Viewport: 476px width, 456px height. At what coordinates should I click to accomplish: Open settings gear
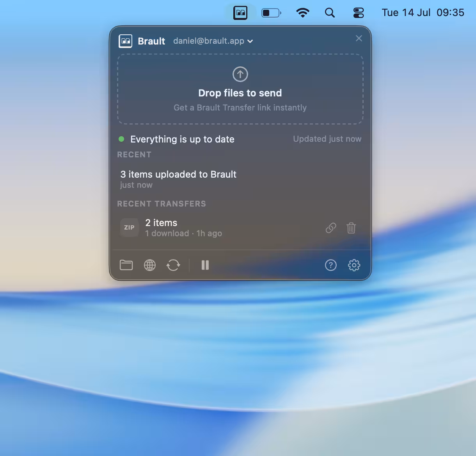[354, 265]
